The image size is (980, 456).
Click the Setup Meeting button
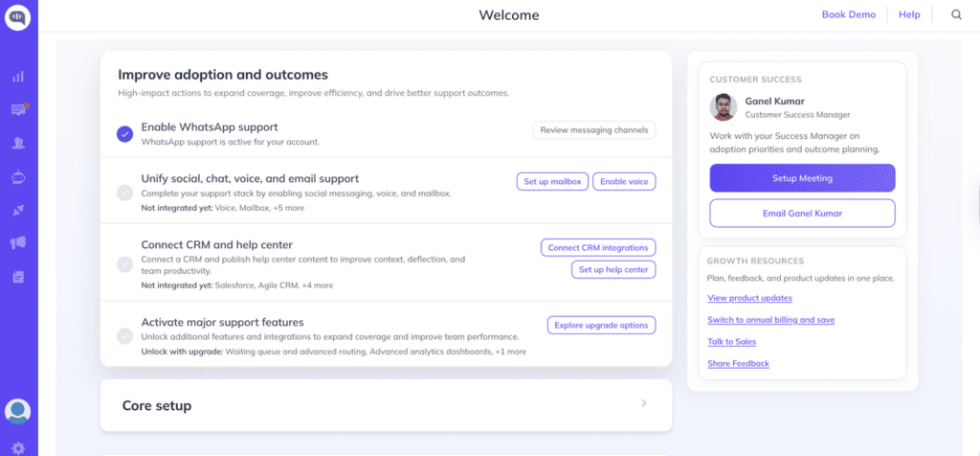point(803,178)
